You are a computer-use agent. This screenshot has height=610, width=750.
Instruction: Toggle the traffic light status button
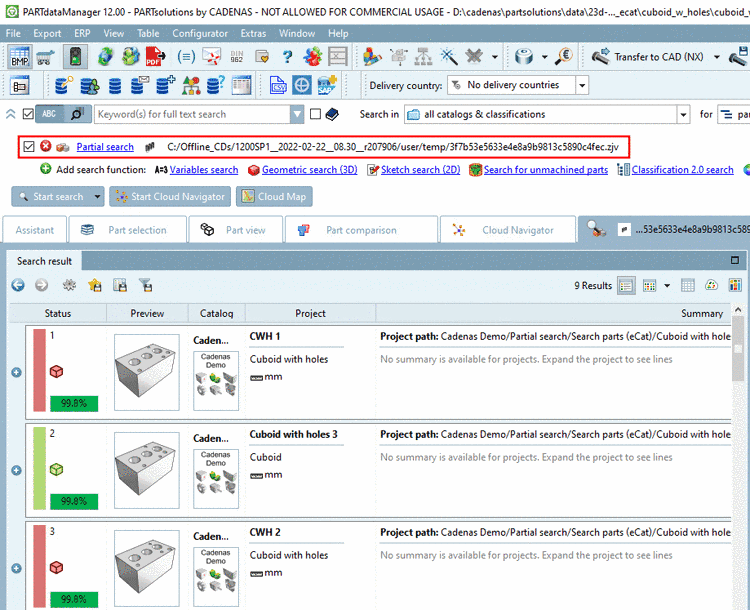click(x=75, y=57)
